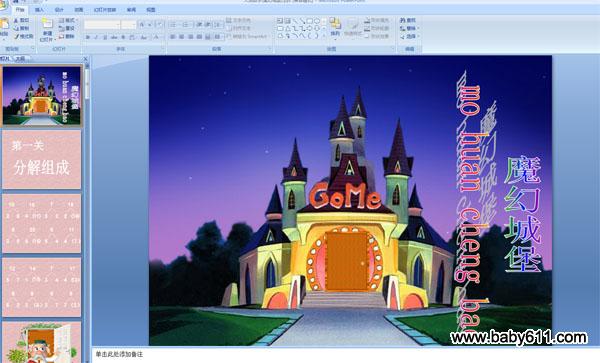
Task: Open the font color picker
Action: click(x=157, y=37)
